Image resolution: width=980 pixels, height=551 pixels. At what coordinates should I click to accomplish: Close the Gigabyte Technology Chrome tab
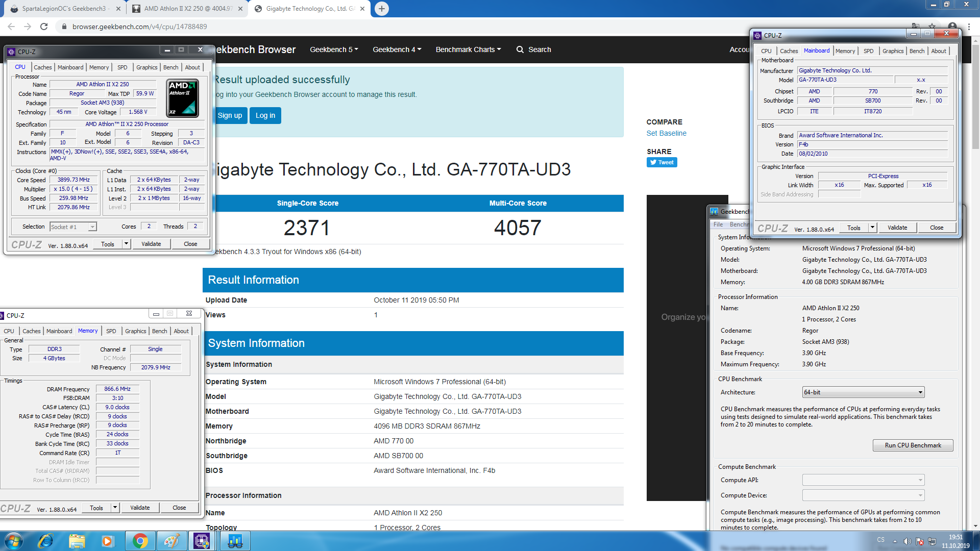(x=362, y=9)
